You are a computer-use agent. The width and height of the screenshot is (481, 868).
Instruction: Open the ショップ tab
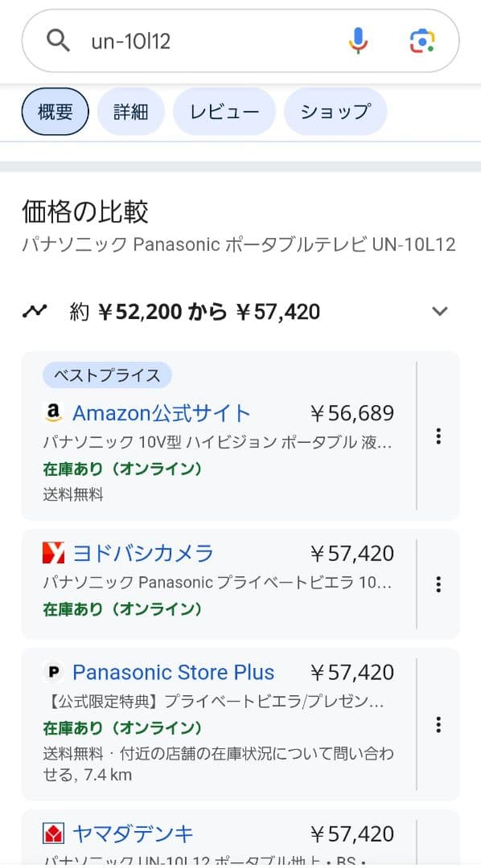coord(335,112)
